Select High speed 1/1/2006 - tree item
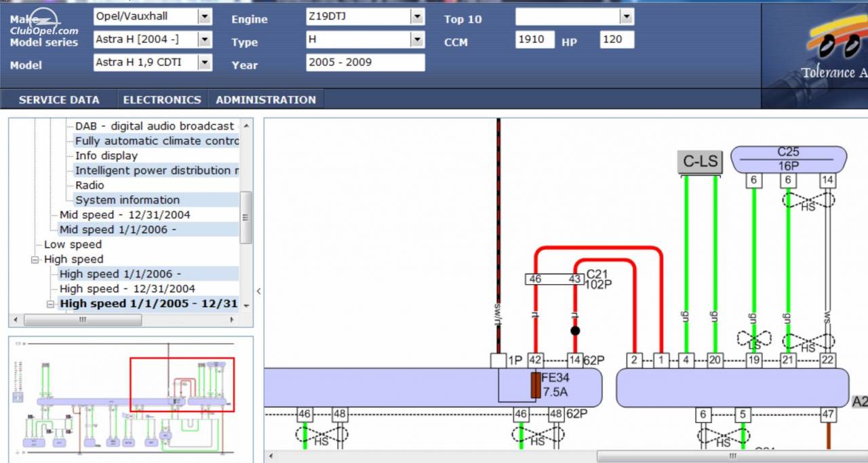This screenshot has height=463, width=868. [120, 274]
